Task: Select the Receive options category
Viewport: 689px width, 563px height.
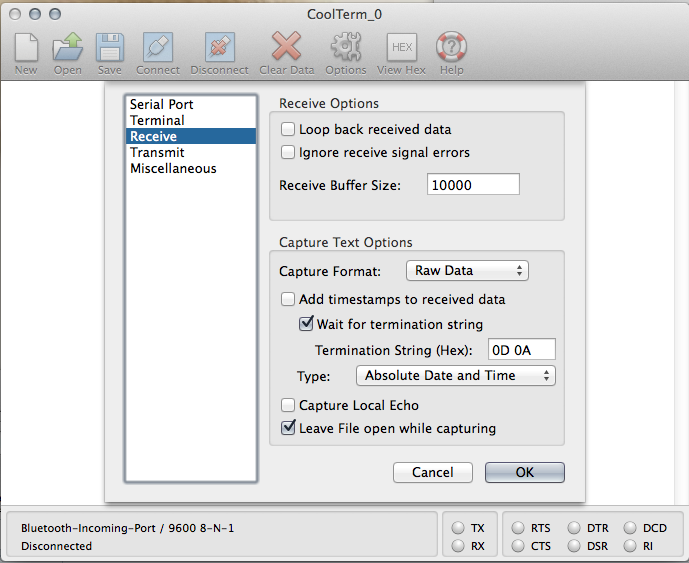Action: (x=191, y=136)
